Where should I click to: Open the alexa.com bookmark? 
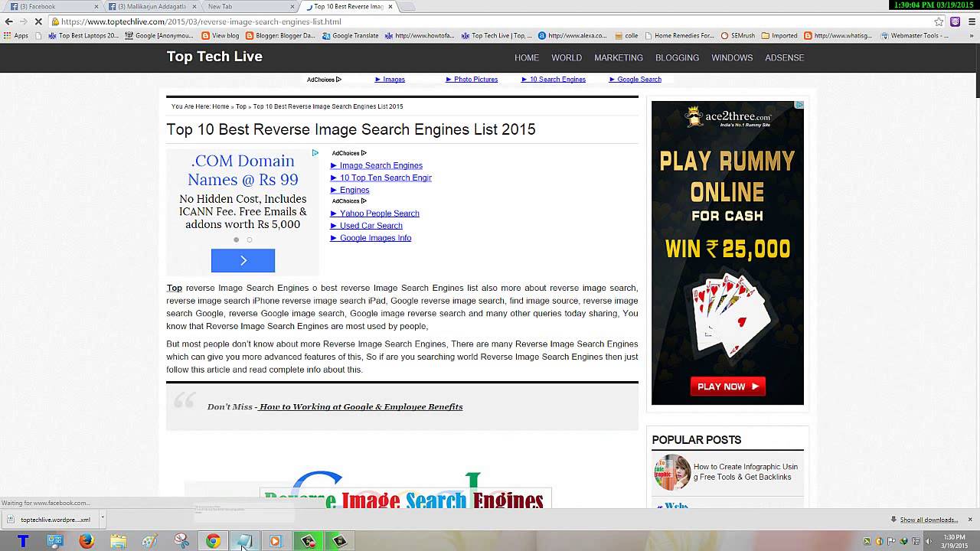pos(572,35)
